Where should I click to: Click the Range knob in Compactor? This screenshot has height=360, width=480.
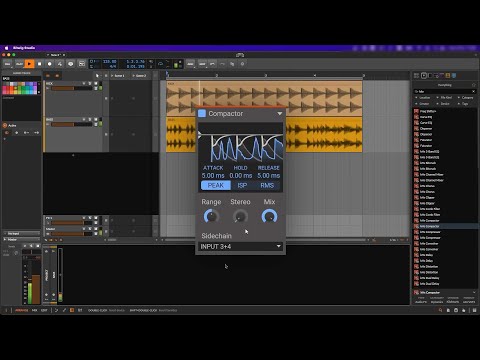click(x=211, y=216)
